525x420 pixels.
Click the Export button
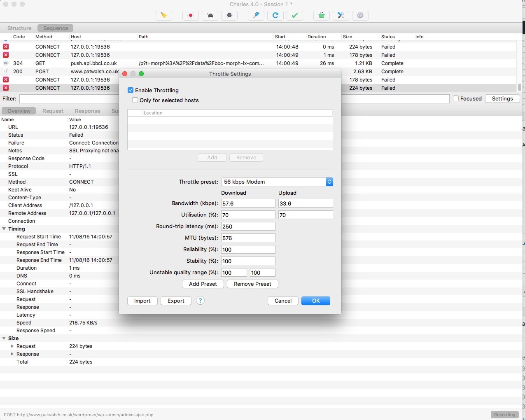(176, 301)
